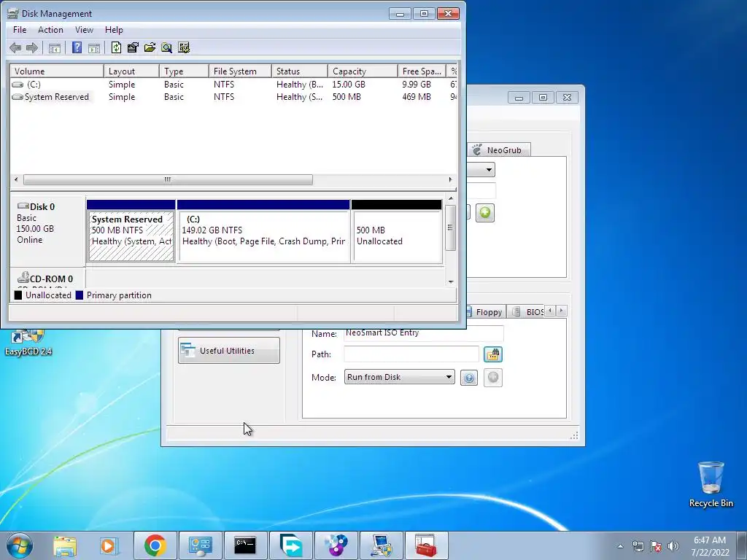Screen dimensions: 747x560
Task: Click the volume speaker tray icon
Action: click(673, 545)
